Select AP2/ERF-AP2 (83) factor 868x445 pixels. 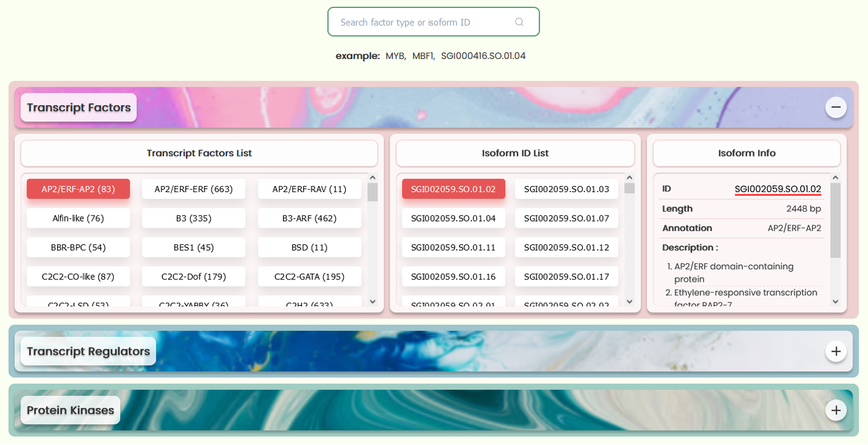tap(78, 189)
